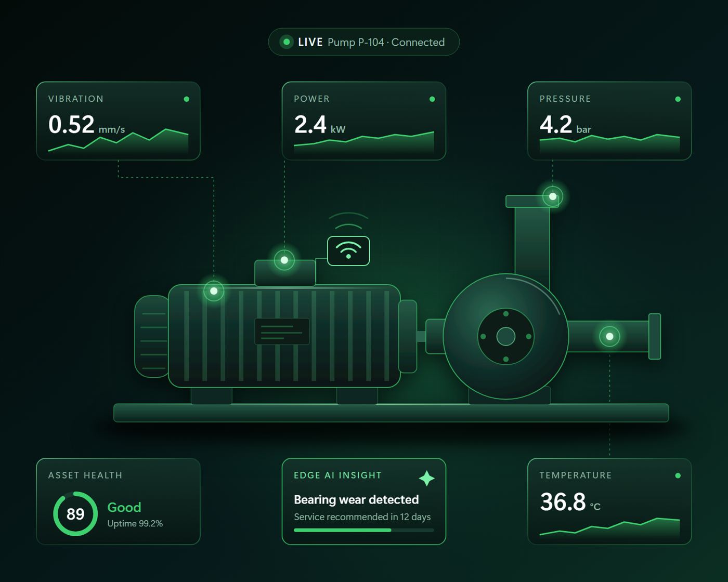The image size is (728, 582).
Task: Click Service recommended in 12 days text
Action: [362, 517]
